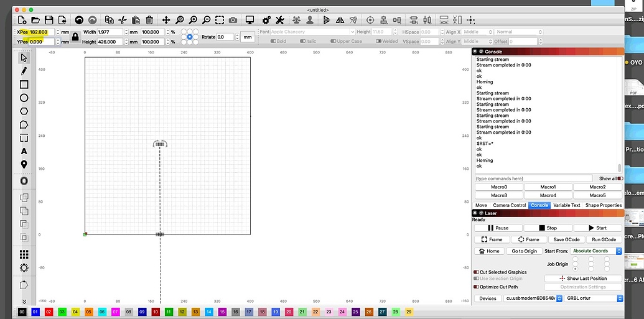Switch to the Camera Control tab
This screenshot has height=319, width=644.
click(509, 205)
